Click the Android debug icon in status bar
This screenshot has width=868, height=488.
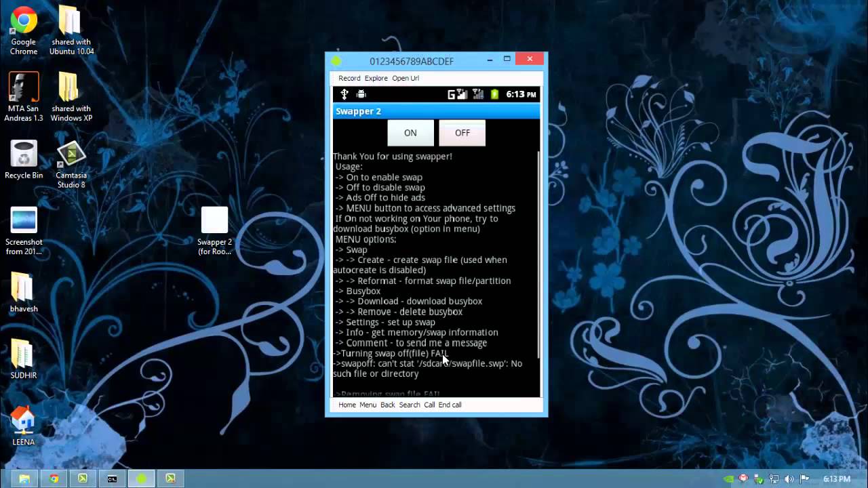pyautogui.click(x=361, y=94)
